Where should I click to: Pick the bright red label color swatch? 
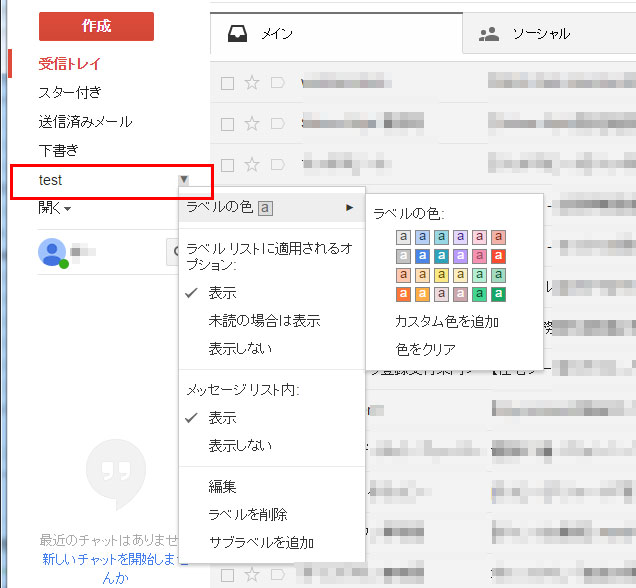[498, 256]
